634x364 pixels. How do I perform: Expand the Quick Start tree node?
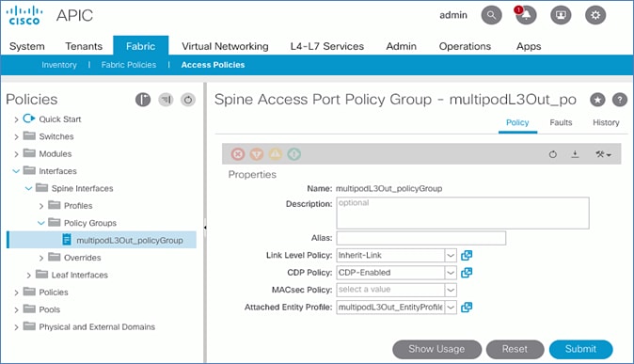[x=16, y=119]
